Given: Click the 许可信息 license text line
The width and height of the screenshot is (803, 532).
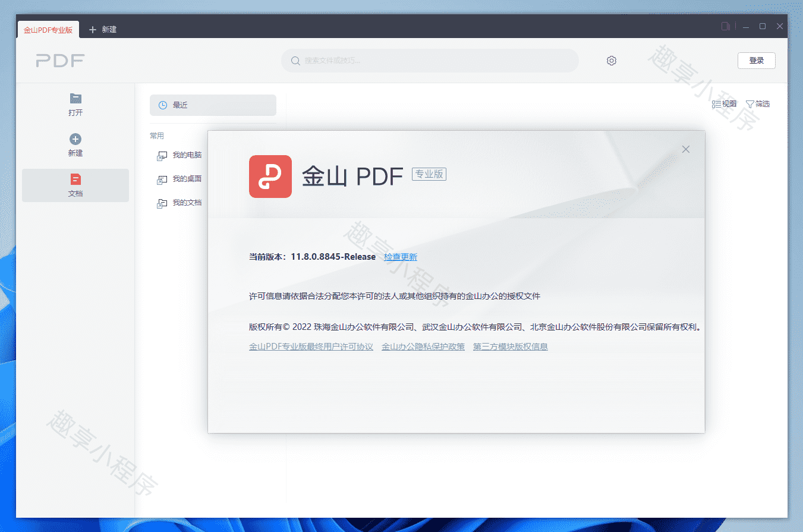Looking at the screenshot, I should tap(395, 296).
